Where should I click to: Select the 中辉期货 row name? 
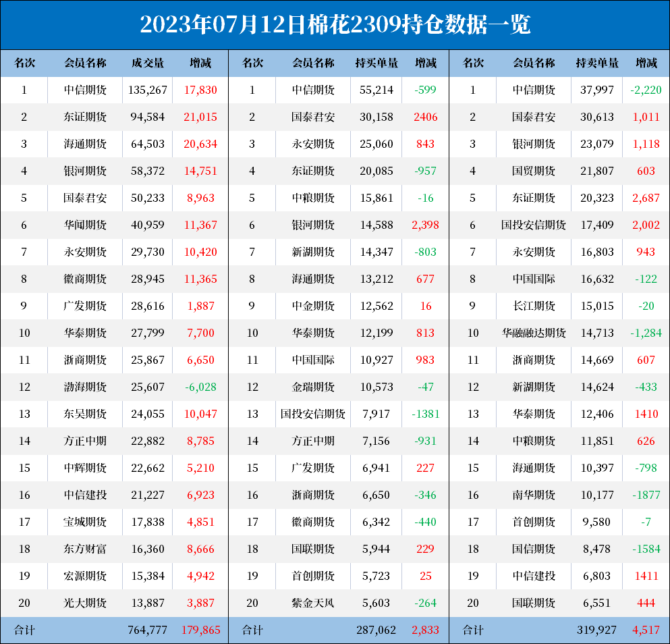(x=85, y=468)
